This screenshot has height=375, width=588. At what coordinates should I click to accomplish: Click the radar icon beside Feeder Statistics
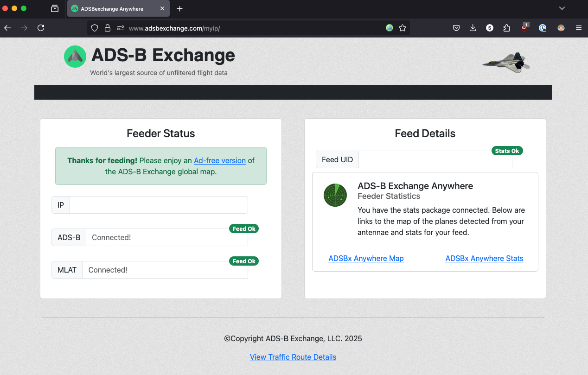(335, 195)
